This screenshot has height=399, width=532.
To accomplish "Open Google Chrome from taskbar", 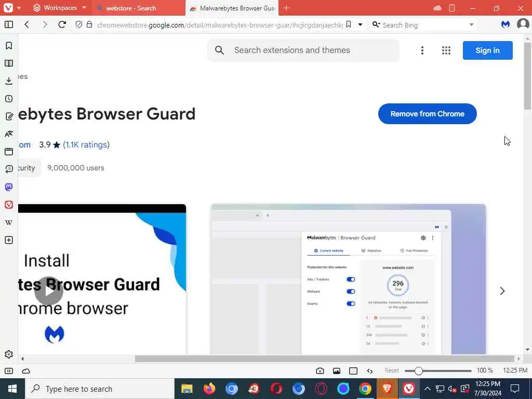I will click(x=365, y=389).
